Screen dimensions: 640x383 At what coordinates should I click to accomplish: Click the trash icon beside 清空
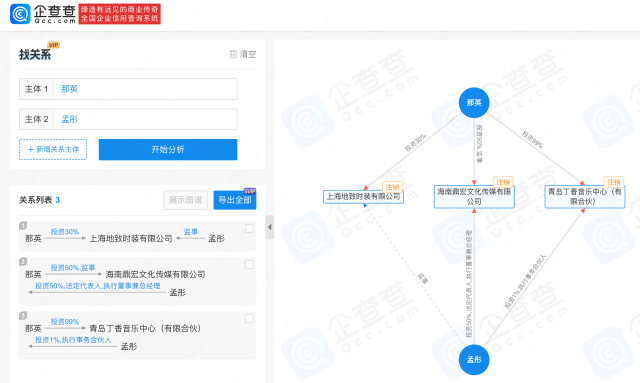(x=233, y=54)
